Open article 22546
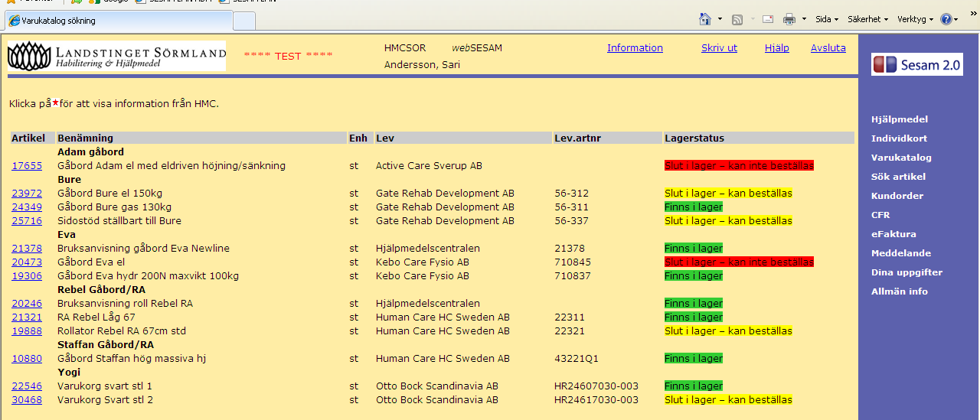This screenshot has height=420, width=980. point(27,386)
